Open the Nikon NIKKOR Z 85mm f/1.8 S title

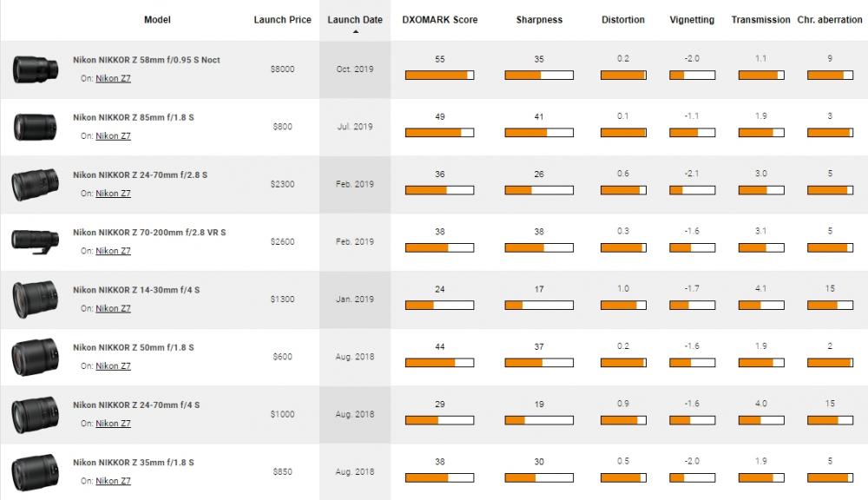(x=134, y=117)
